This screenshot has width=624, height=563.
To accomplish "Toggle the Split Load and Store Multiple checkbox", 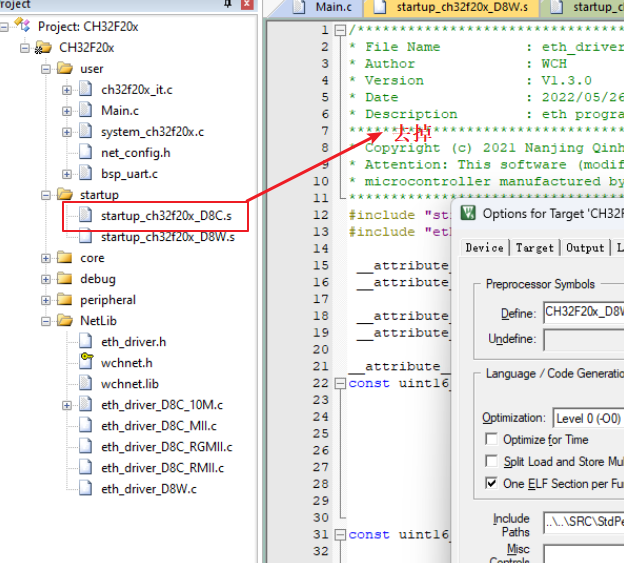I will [491, 461].
